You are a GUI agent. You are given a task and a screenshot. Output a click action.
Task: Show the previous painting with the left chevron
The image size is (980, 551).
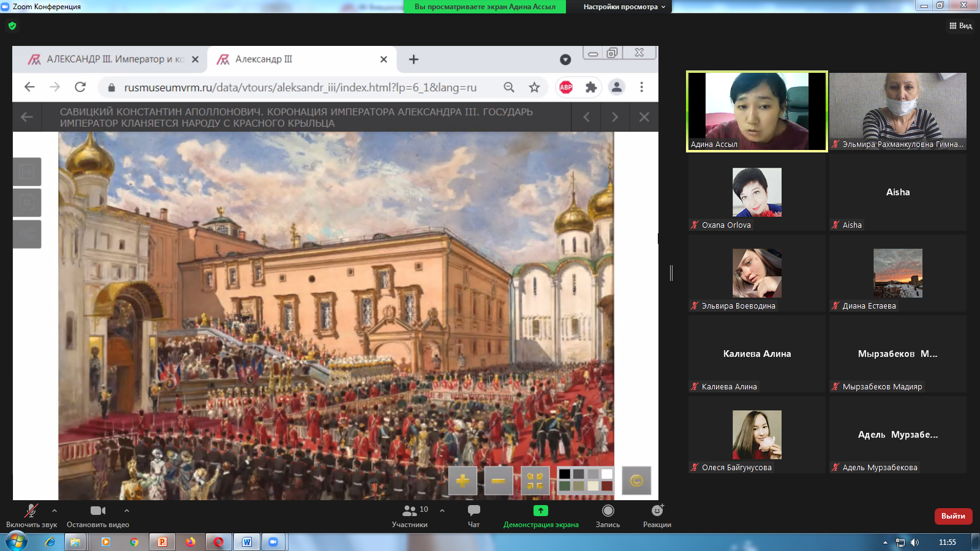[x=587, y=117]
